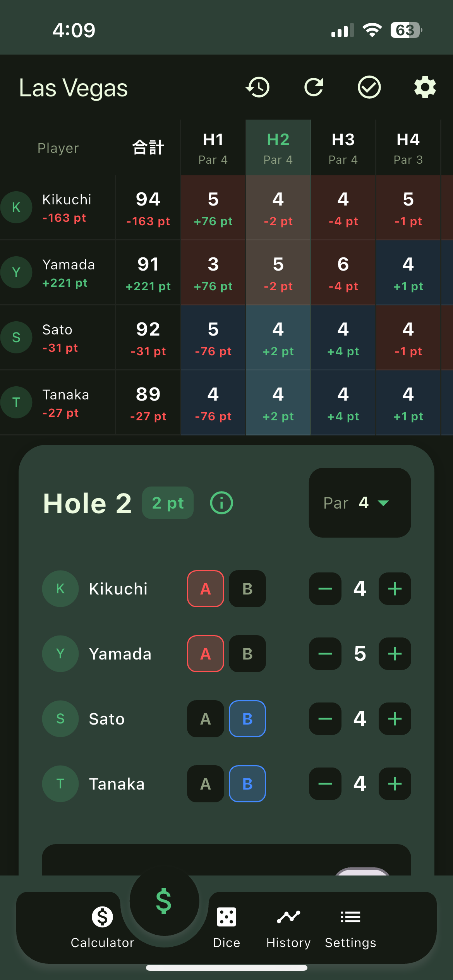
Task: Select the H3 column header
Action: (x=343, y=148)
